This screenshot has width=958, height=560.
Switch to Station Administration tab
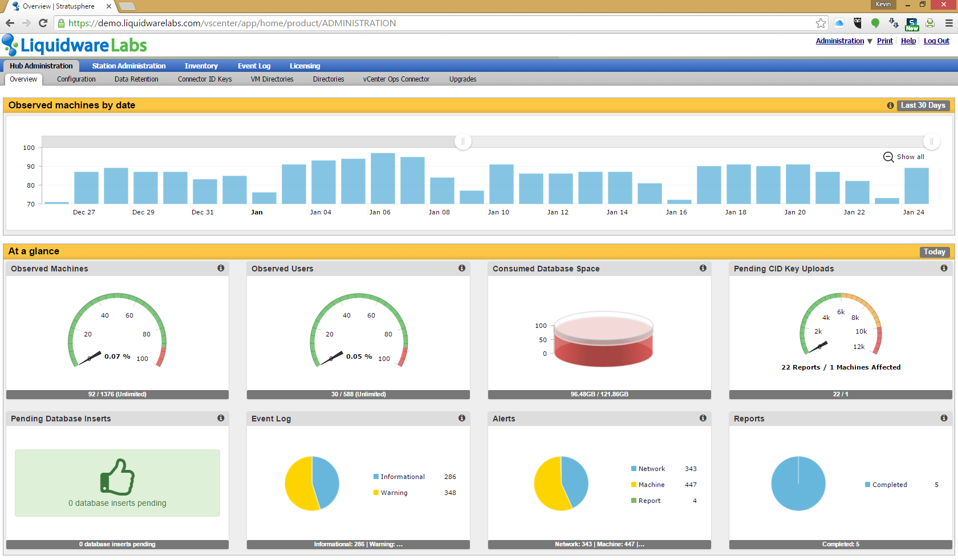click(x=129, y=66)
